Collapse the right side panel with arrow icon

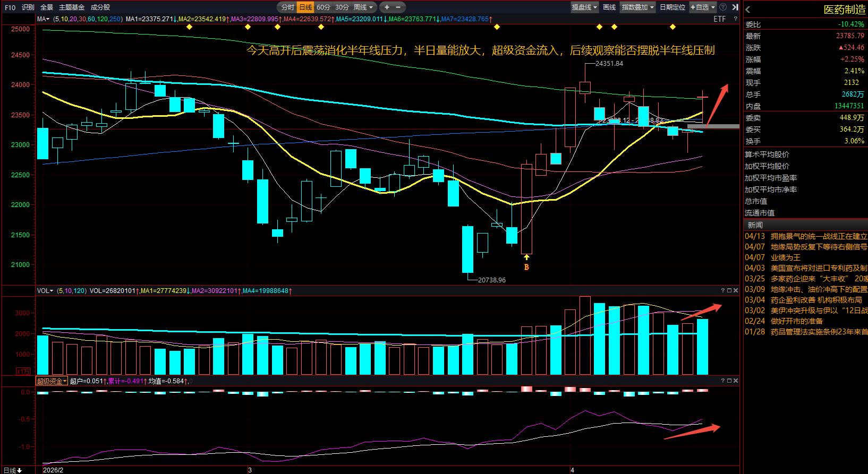click(735, 7)
